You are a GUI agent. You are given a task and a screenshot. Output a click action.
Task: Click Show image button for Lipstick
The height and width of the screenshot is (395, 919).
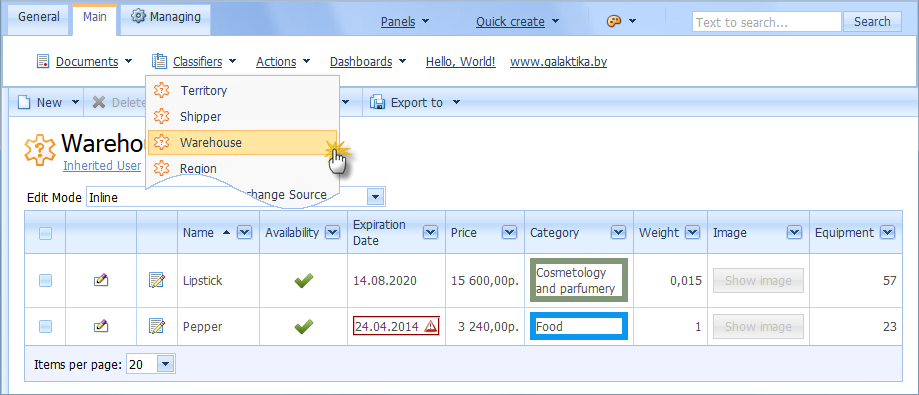coord(758,281)
